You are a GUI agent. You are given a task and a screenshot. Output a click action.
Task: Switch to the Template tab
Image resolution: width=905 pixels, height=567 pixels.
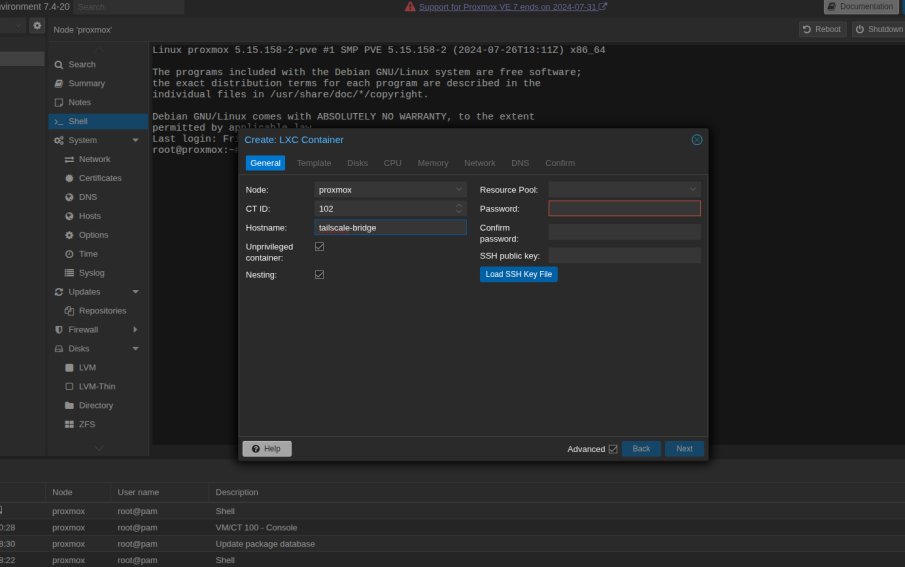tap(314, 163)
